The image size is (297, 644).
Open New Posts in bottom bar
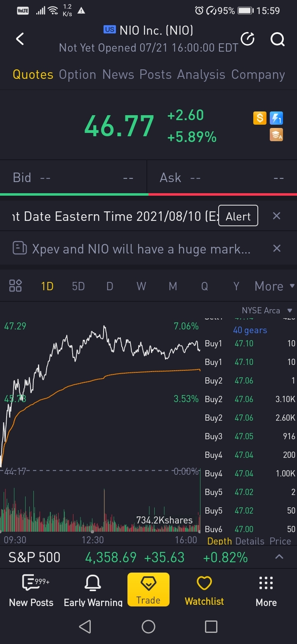click(x=31, y=591)
